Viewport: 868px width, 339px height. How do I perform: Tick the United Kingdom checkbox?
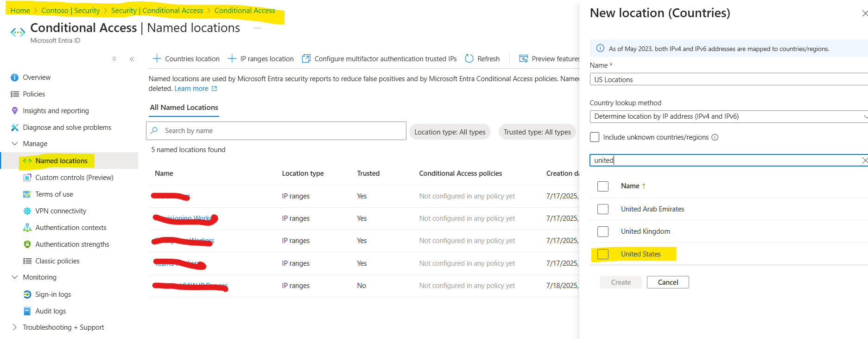[603, 231]
